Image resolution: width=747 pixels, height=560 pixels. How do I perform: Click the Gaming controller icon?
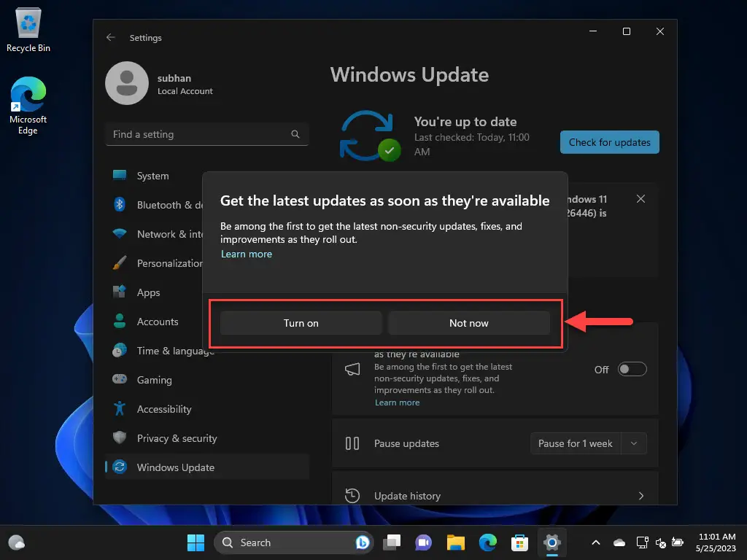[x=120, y=380]
